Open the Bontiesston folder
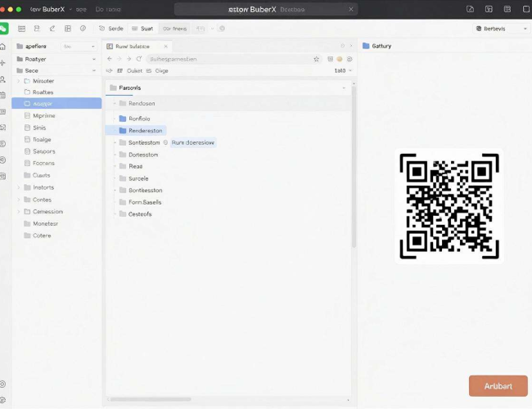This screenshot has width=532, height=409. [145, 191]
